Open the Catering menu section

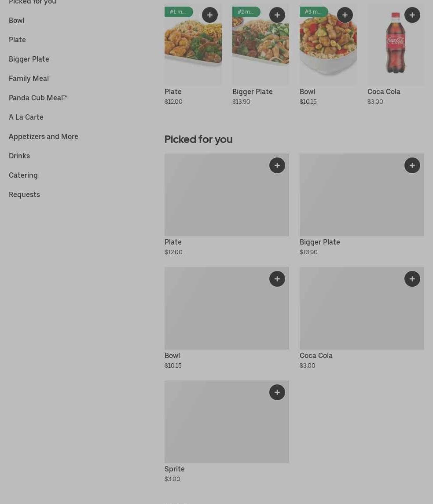click(23, 175)
